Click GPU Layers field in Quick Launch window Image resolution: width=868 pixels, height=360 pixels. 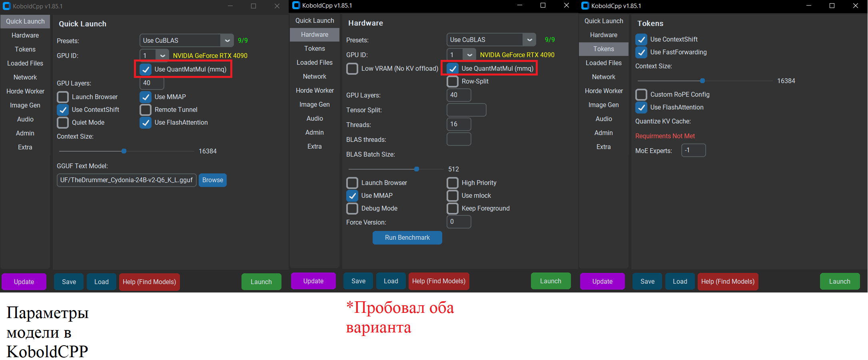point(152,83)
